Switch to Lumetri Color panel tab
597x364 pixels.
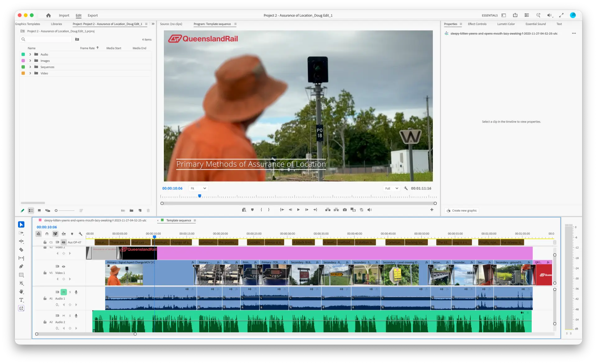(x=506, y=24)
